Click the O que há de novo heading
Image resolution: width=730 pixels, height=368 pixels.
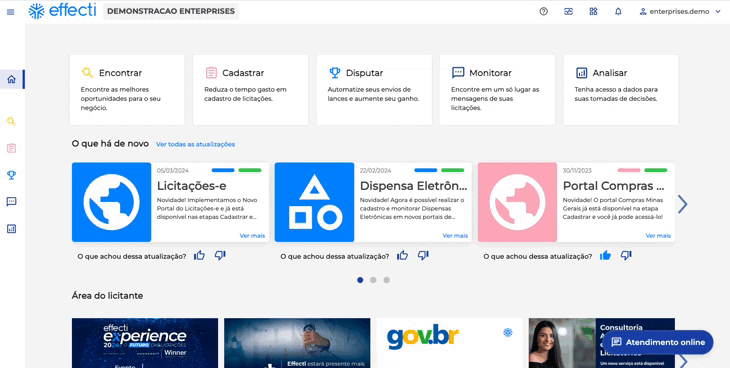coord(110,144)
